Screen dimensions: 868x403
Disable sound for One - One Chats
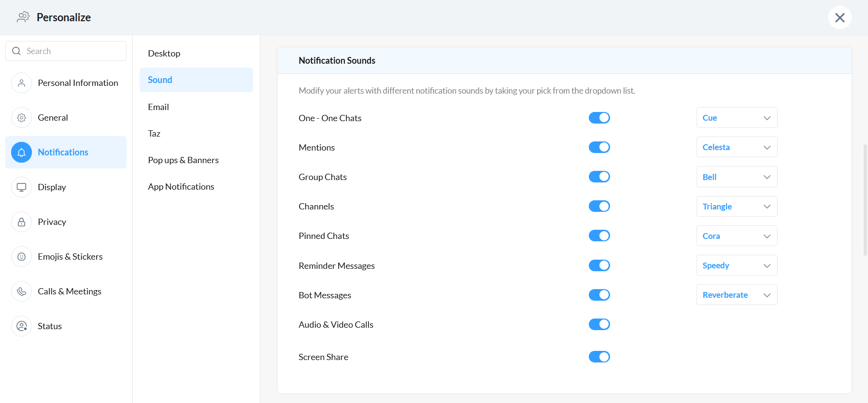pos(599,118)
